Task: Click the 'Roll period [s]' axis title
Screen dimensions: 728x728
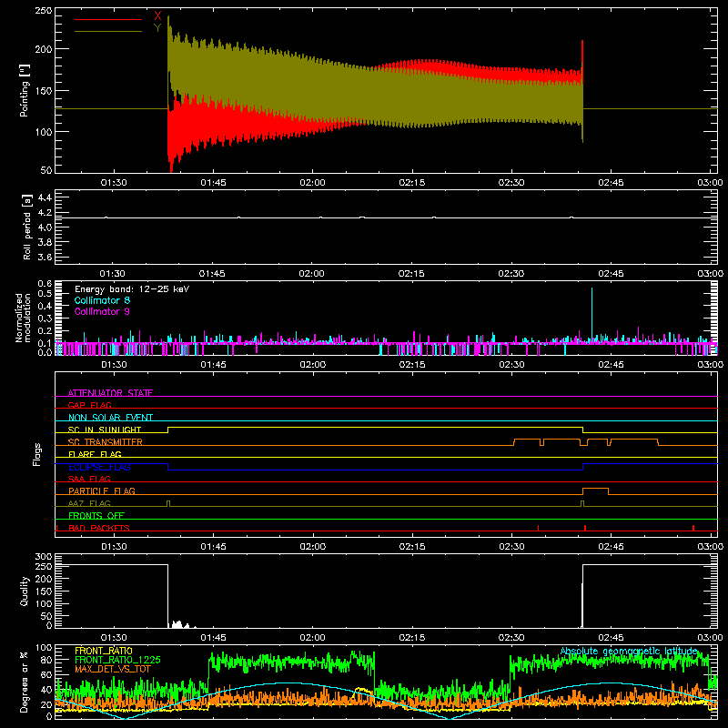Action: point(26,227)
